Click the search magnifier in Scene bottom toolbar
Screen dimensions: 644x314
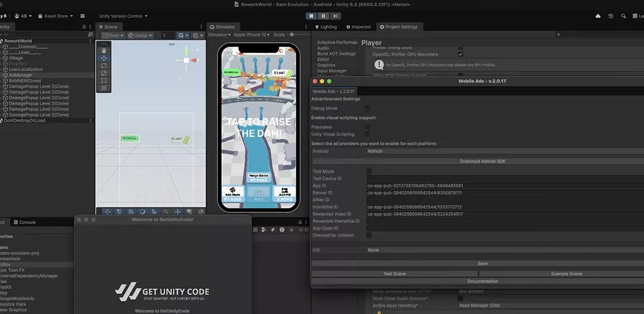point(165,212)
